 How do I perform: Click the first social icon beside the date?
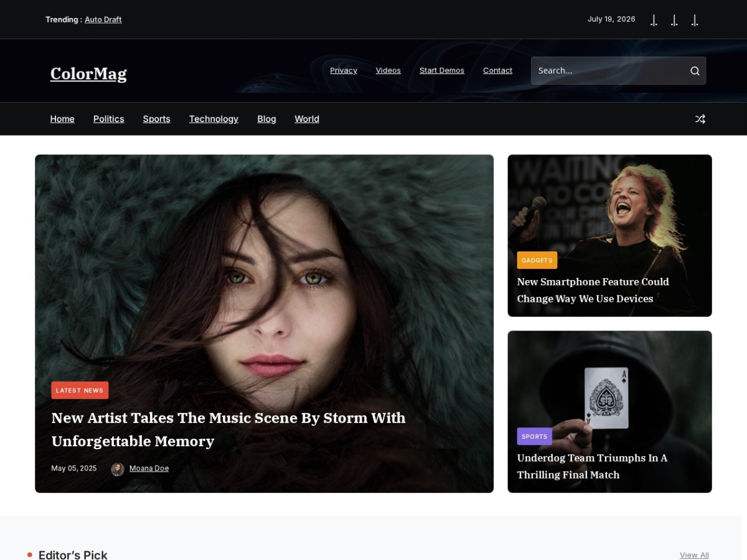click(x=654, y=20)
